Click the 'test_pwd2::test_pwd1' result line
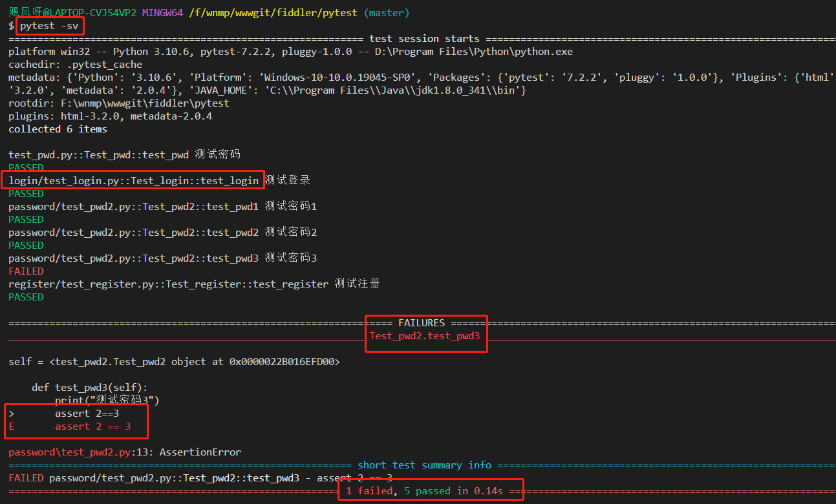 (162, 207)
